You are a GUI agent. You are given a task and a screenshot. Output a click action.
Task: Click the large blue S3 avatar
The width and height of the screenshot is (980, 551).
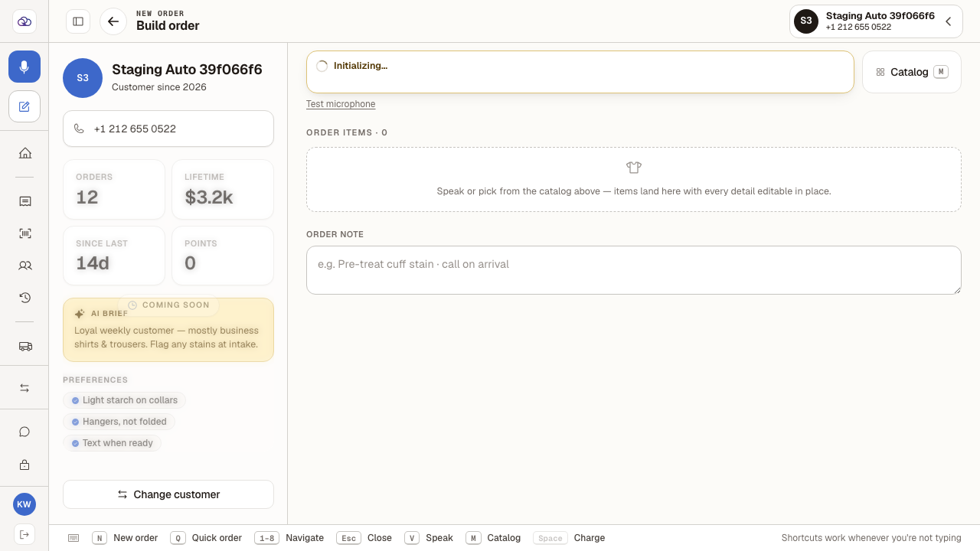tap(83, 78)
